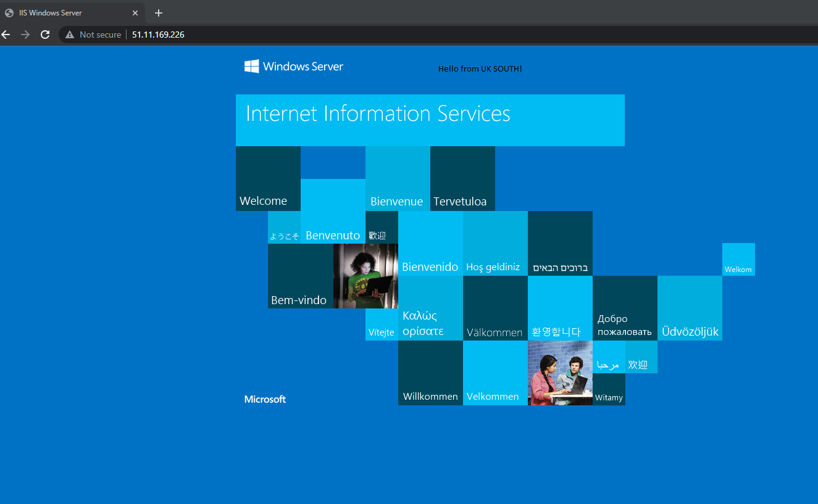Click the 歡迎 tile
This screenshot has height=504, width=818.
pyautogui.click(x=382, y=228)
